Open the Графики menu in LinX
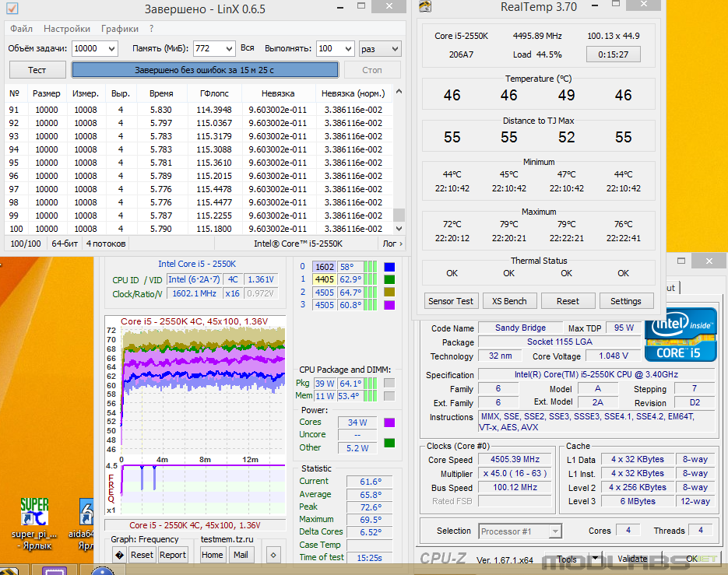The width and height of the screenshot is (728, 575). (120, 29)
